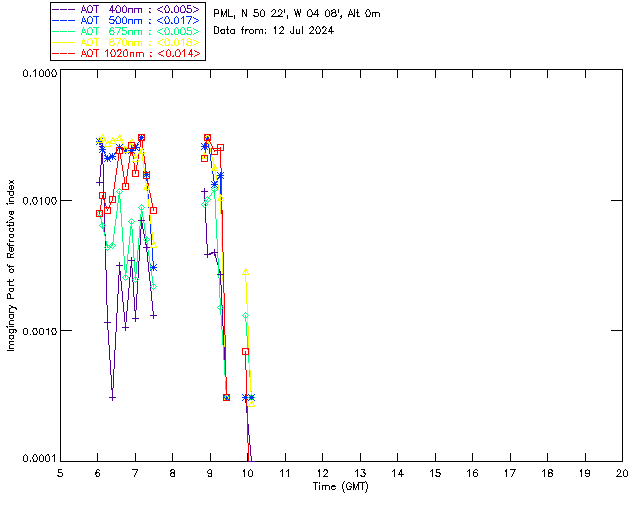Select the 0.0001 y-axis tick label
Viewport: 640px width, 512px height.
click(x=40, y=459)
